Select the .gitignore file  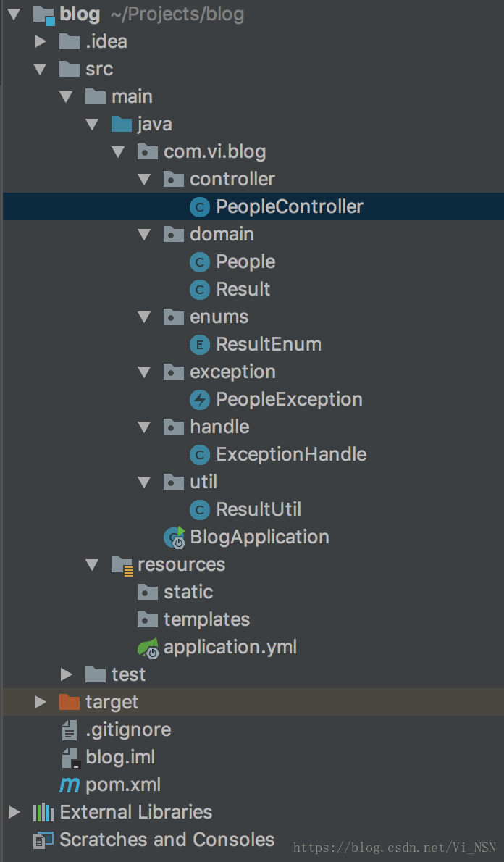click(128, 730)
